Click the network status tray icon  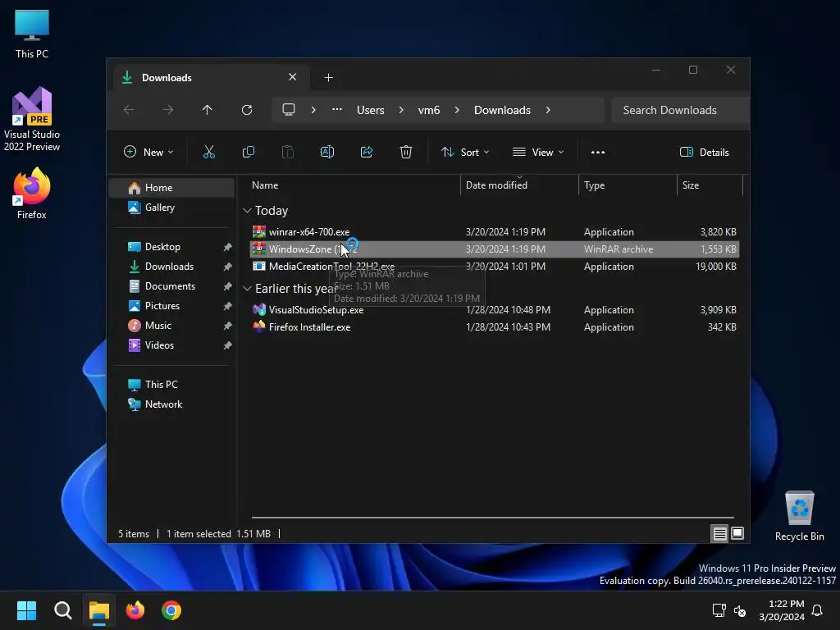tap(719, 610)
